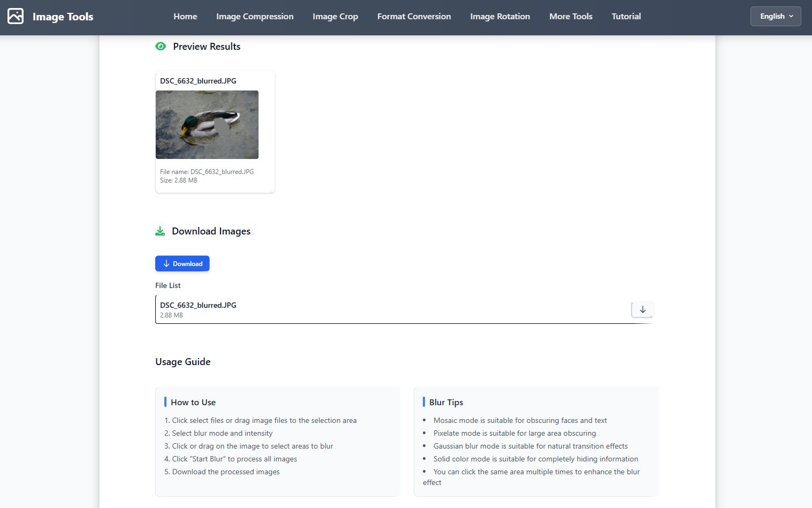Click the tip about clicking the same area multiple times
812x508 pixels.
[x=532, y=477]
